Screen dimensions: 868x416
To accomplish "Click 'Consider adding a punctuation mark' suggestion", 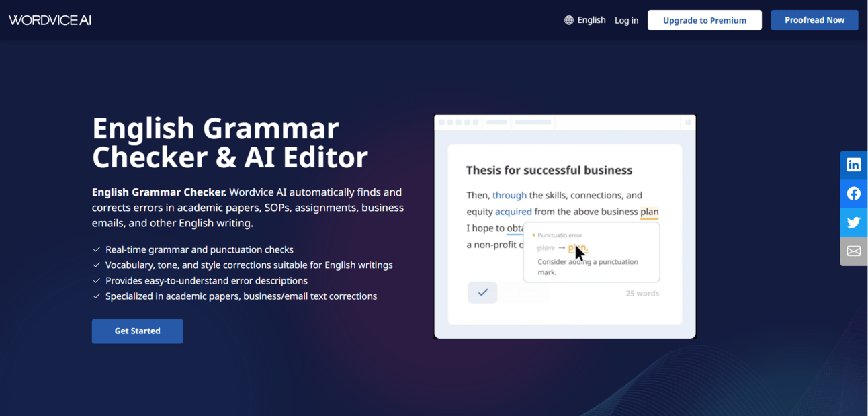I will pos(588,267).
